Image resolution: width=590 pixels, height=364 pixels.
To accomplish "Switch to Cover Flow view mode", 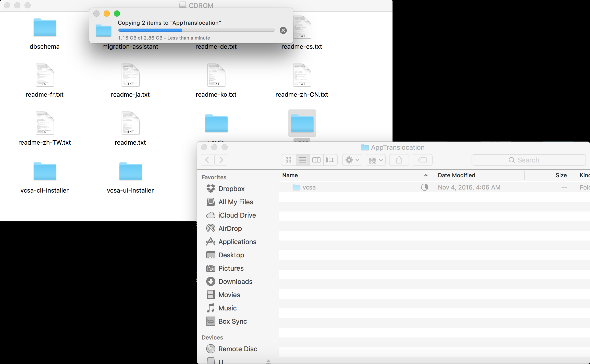I will (330, 160).
